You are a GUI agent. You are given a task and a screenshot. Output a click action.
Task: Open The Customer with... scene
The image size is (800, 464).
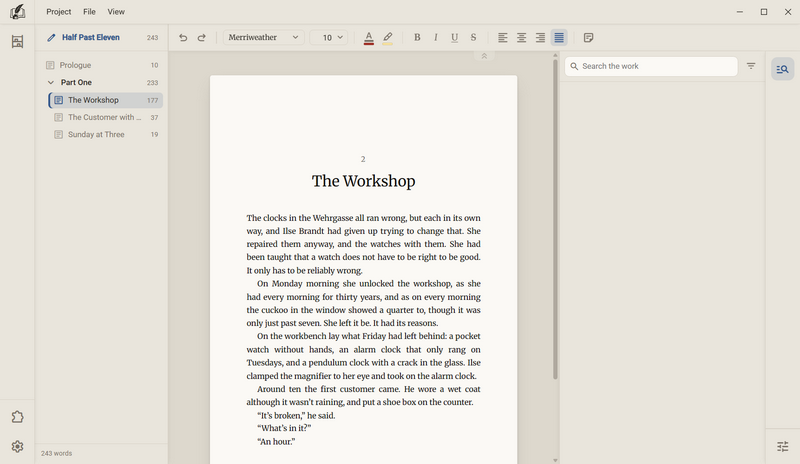(106, 117)
